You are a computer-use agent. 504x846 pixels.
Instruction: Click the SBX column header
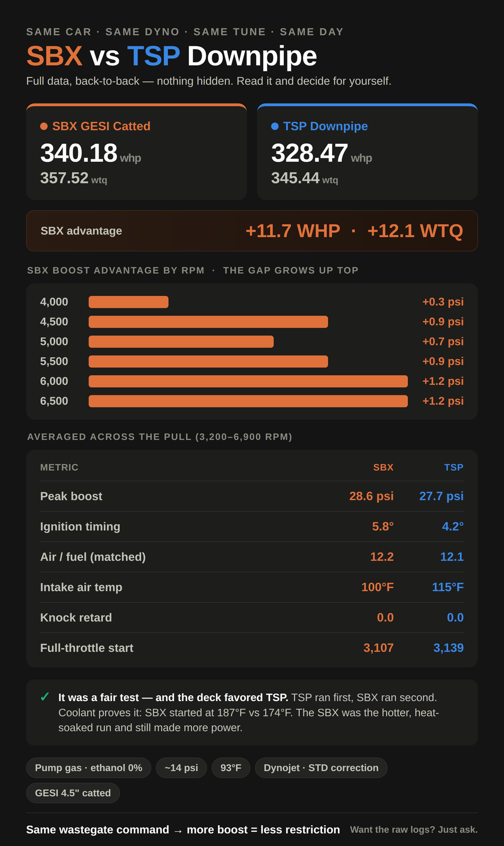click(383, 468)
